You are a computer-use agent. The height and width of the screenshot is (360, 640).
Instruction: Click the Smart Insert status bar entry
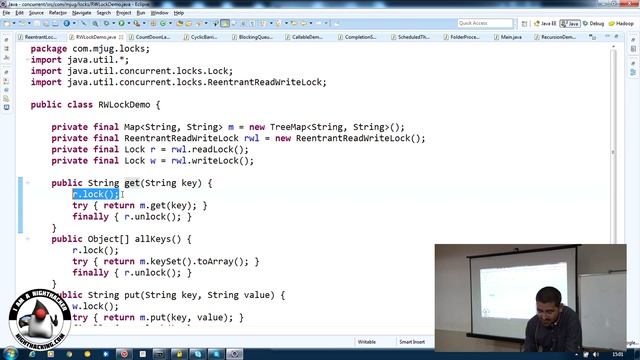tap(412, 342)
